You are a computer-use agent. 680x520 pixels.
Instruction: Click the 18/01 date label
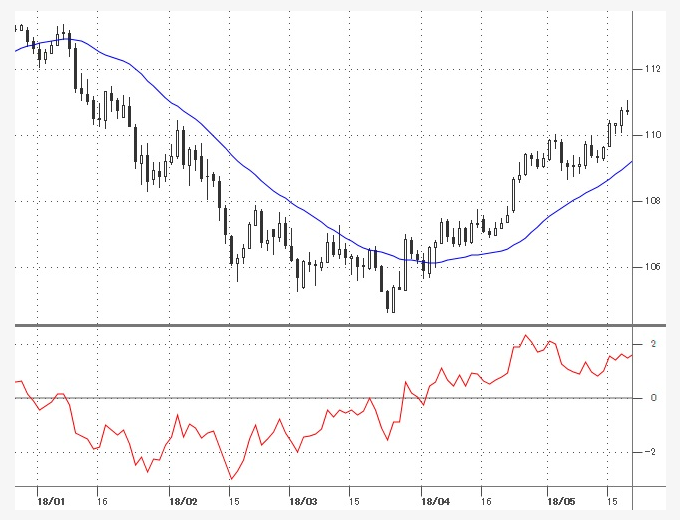[x=51, y=502]
